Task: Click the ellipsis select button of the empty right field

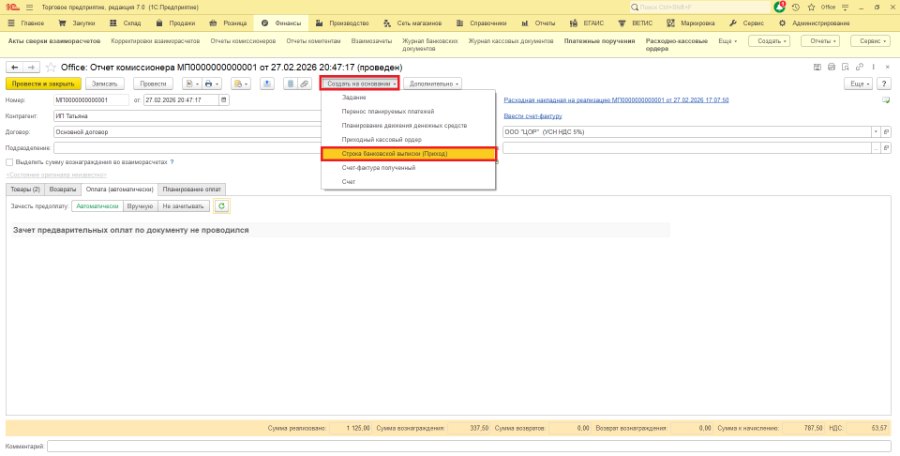Action: click(876, 148)
